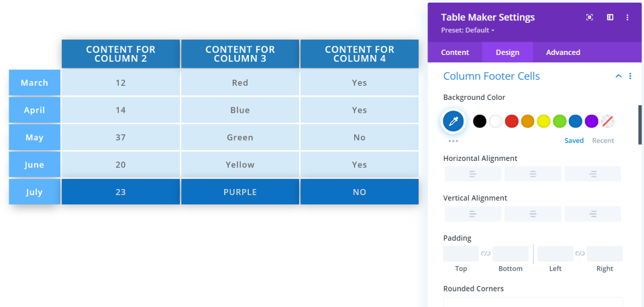Image resolution: width=644 pixels, height=307 pixels.
Task: Show Saved colors palette
Action: (574, 141)
